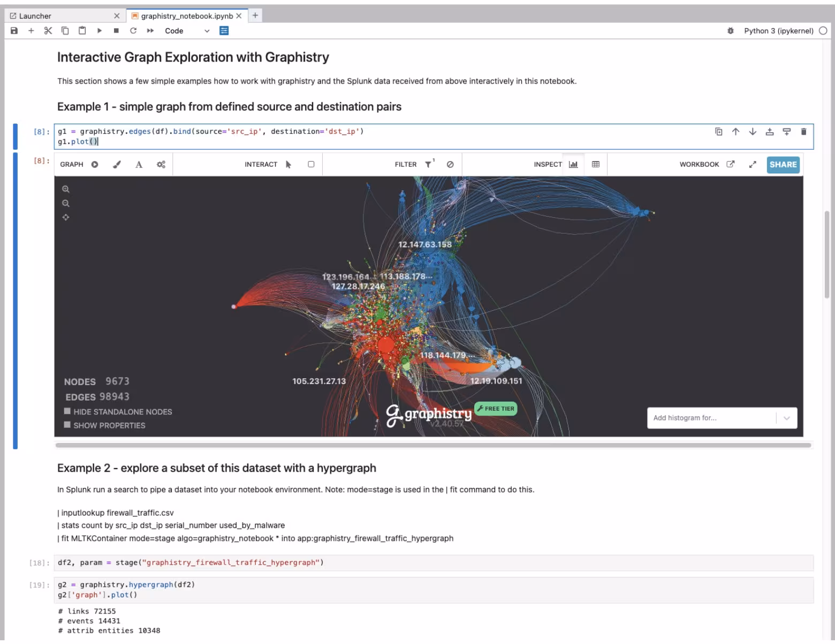Screen dimensions: 835x644
Task: Open the data table inspector icon
Action: tap(596, 165)
